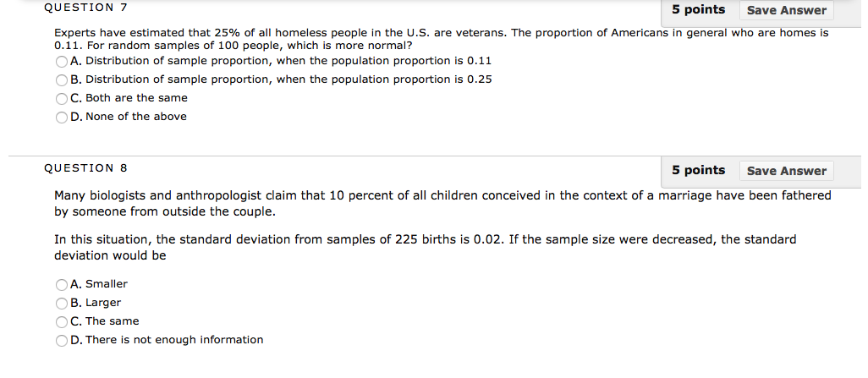Click the '5 points' label of Question 8
Image resolution: width=868 pixels, height=378 pixels.
coord(698,170)
